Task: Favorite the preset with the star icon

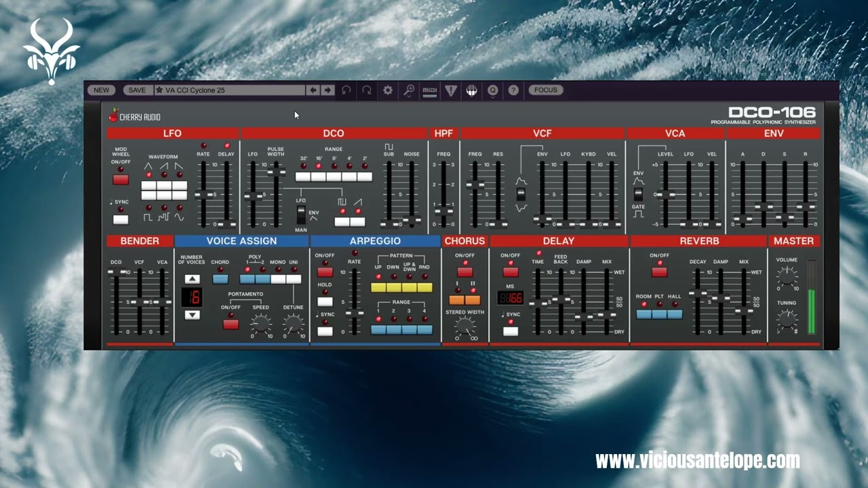Action: 159,90
